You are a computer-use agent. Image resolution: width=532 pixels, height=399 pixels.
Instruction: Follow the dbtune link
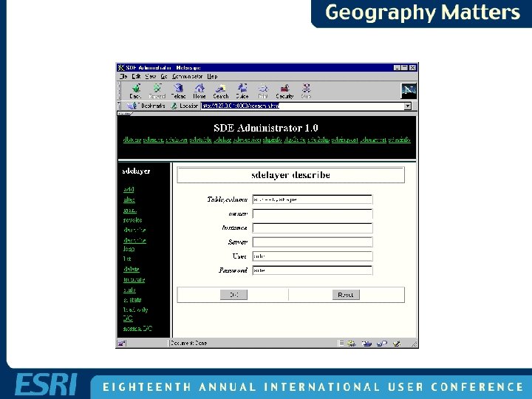point(132,140)
